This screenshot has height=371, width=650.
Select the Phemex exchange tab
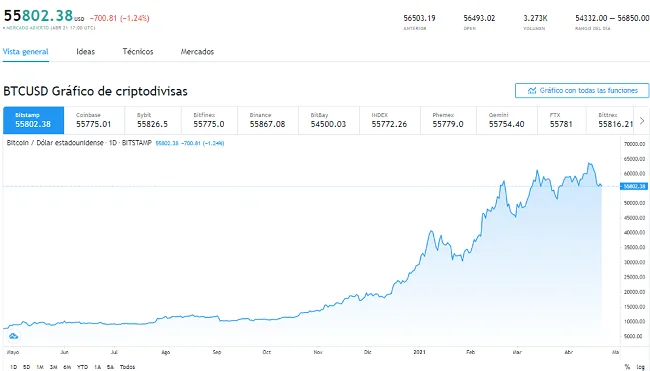point(448,120)
